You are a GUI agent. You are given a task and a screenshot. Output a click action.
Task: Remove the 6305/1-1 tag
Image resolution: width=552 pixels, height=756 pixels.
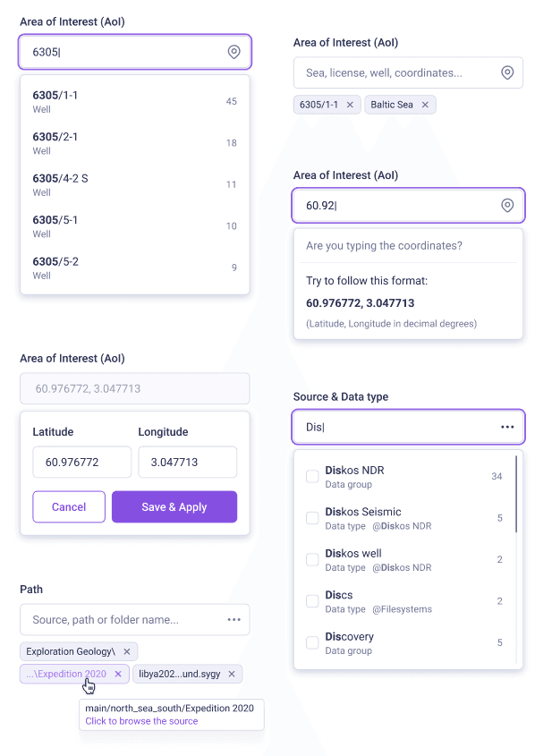(350, 105)
